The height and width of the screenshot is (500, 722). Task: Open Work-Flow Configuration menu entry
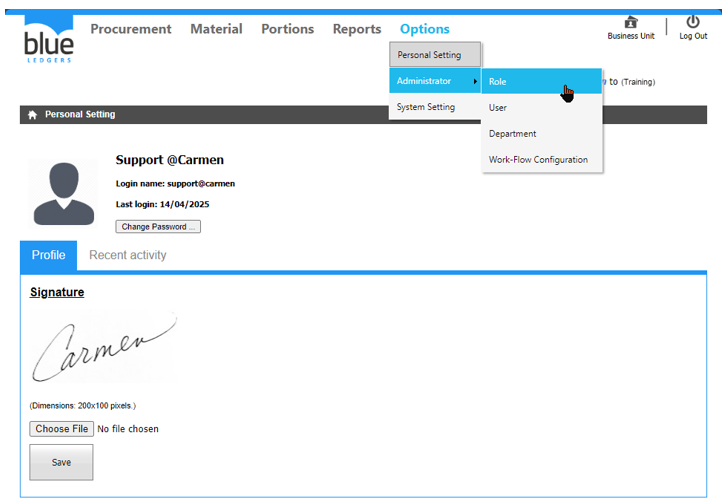point(538,160)
